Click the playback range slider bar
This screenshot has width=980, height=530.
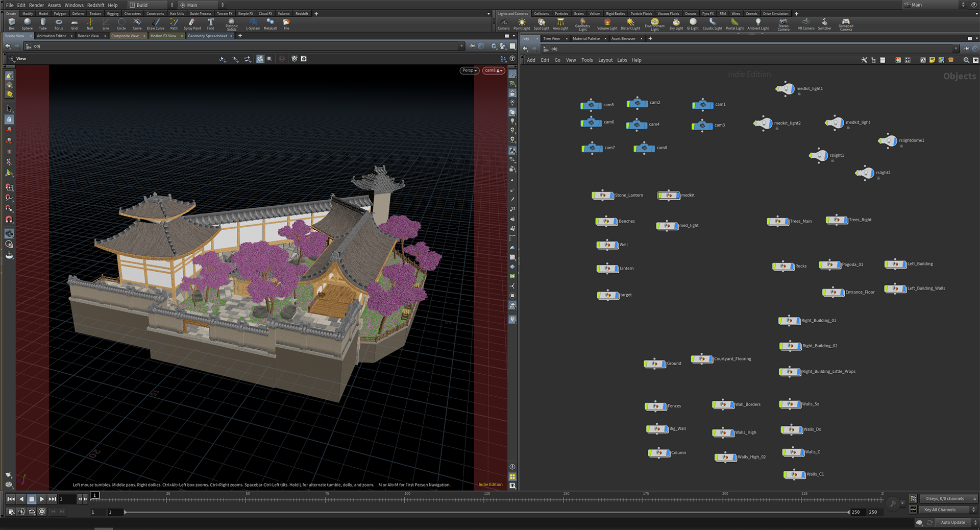[486, 512]
